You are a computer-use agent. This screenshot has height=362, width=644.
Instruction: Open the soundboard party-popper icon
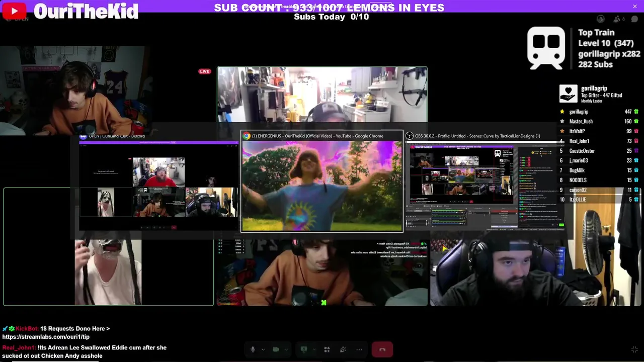pos(343,349)
